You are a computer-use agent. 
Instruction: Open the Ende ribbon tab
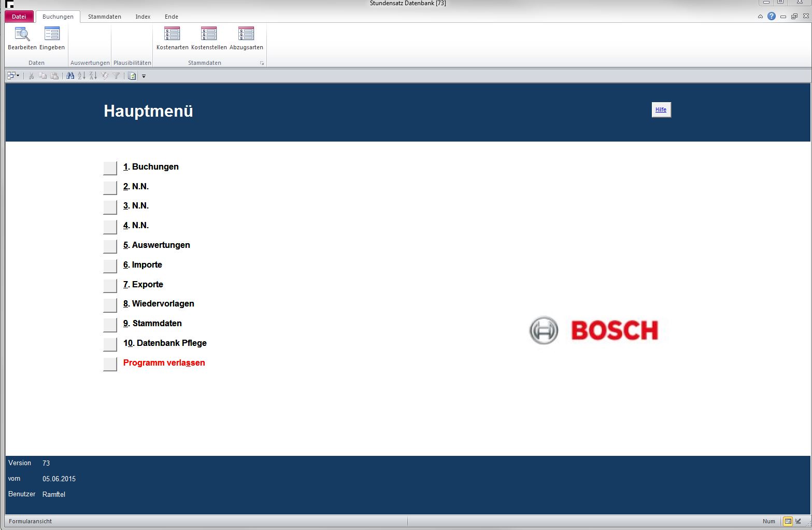tap(172, 17)
